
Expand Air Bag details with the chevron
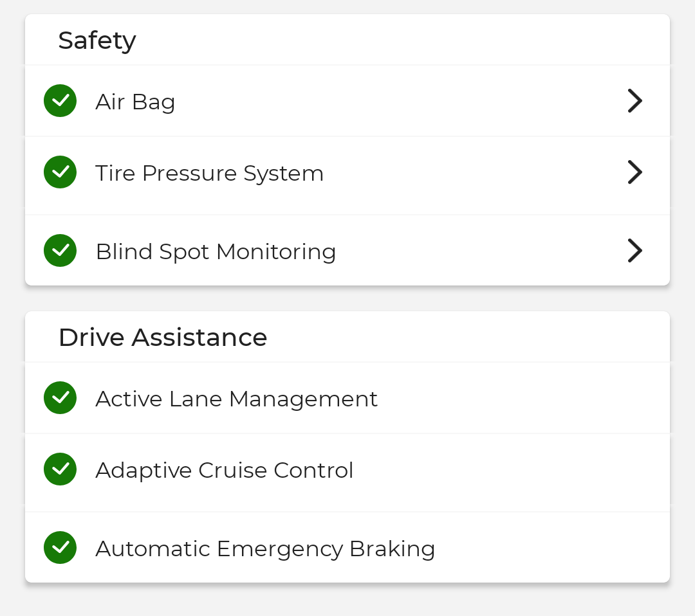[635, 101]
